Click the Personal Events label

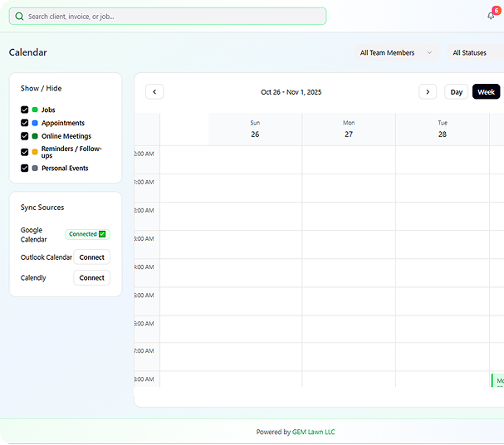coord(65,168)
